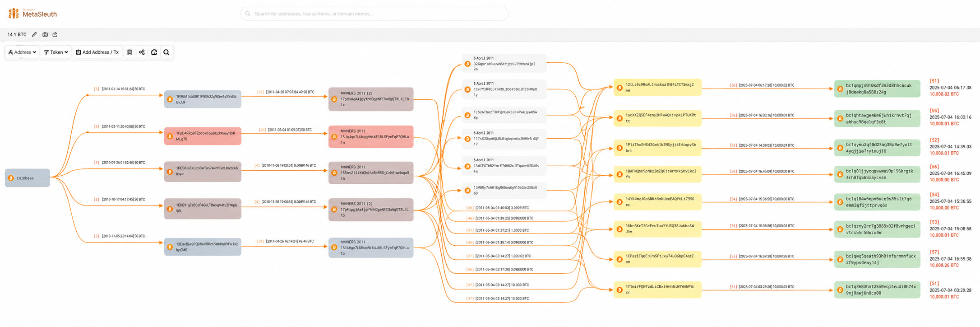Image resolution: width=980 pixels, height=327 pixels.
Task: Click Bitcoin icon on green node bc1qhtawge4km6juh1krnvt7qj
Action: coord(840,119)
